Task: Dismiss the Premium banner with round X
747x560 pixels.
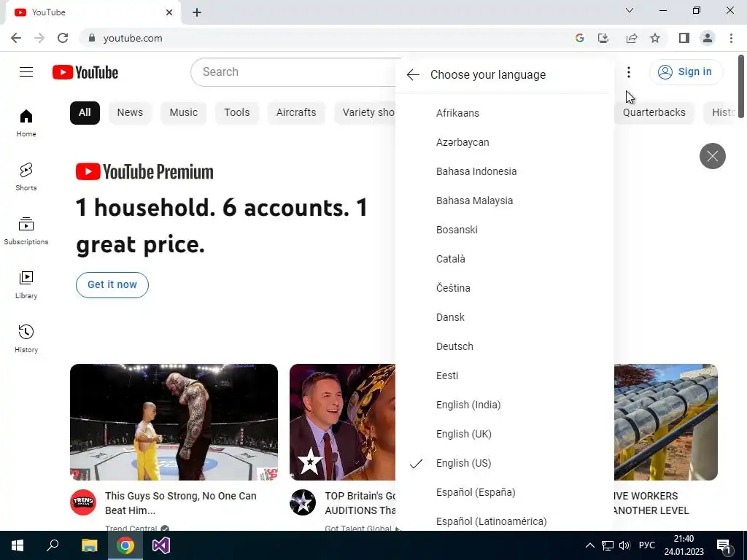Action: (x=712, y=156)
